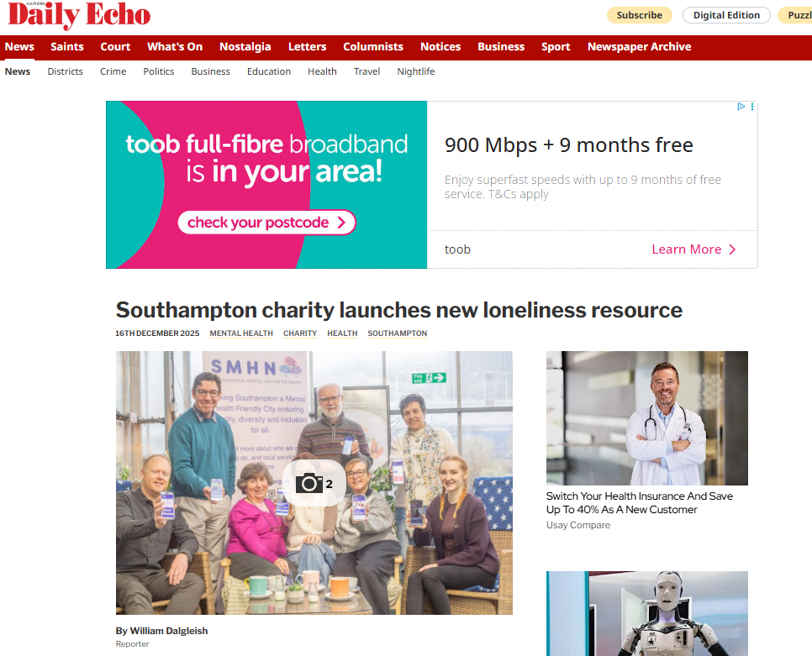Viewport: 812px width, 656px height.
Task: Open ad options three-dot icon
Action: click(x=752, y=107)
